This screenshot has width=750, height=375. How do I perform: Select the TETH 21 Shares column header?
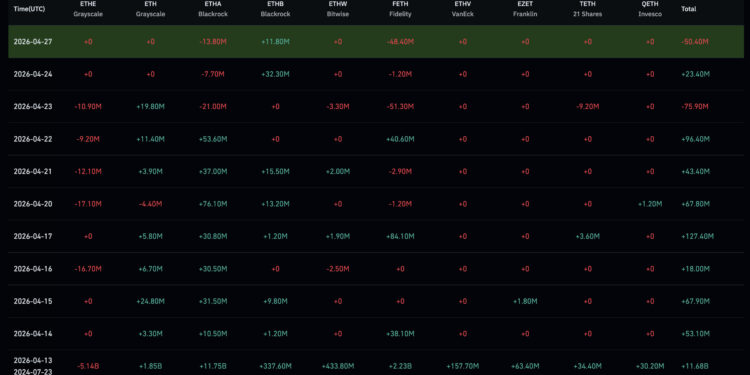[587, 9]
